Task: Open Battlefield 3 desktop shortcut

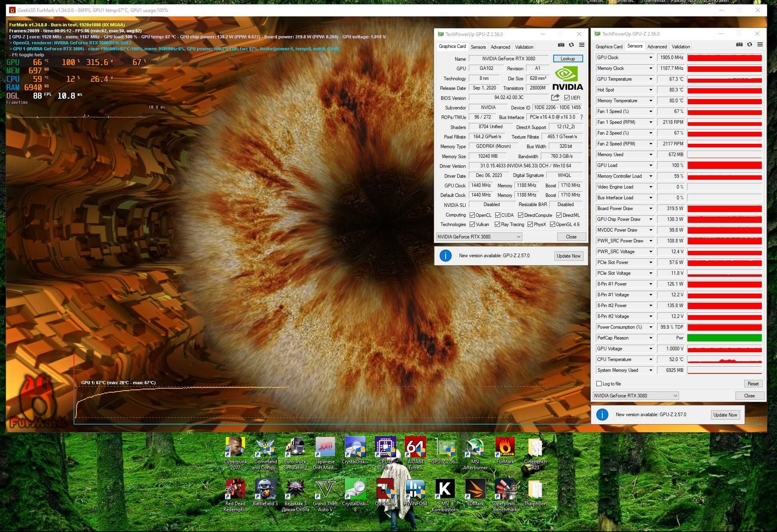Action: point(265,492)
